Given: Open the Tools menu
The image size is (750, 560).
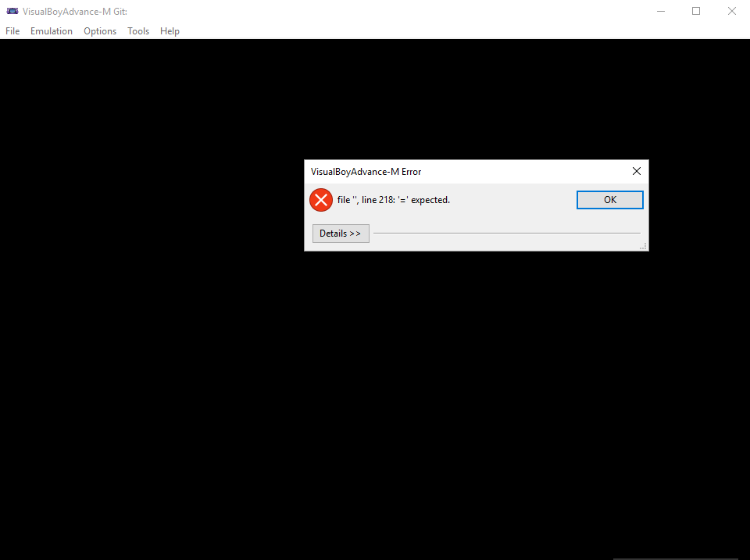Looking at the screenshot, I should pyautogui.click(x=138, y=31).
